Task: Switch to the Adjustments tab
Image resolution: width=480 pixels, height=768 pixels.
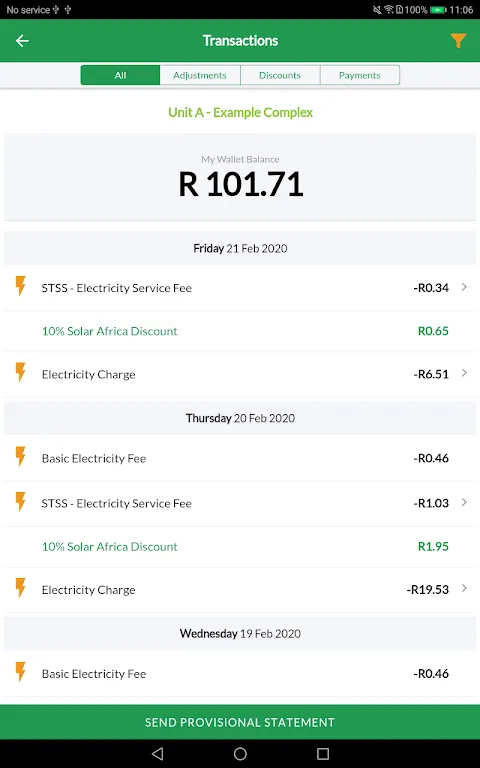Action: pyautogui.click(x=200, y=75)
